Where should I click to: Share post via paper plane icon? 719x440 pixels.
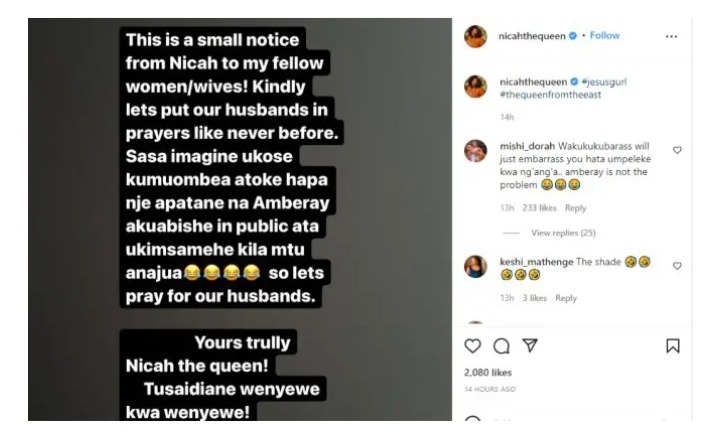tap(530, 345)
